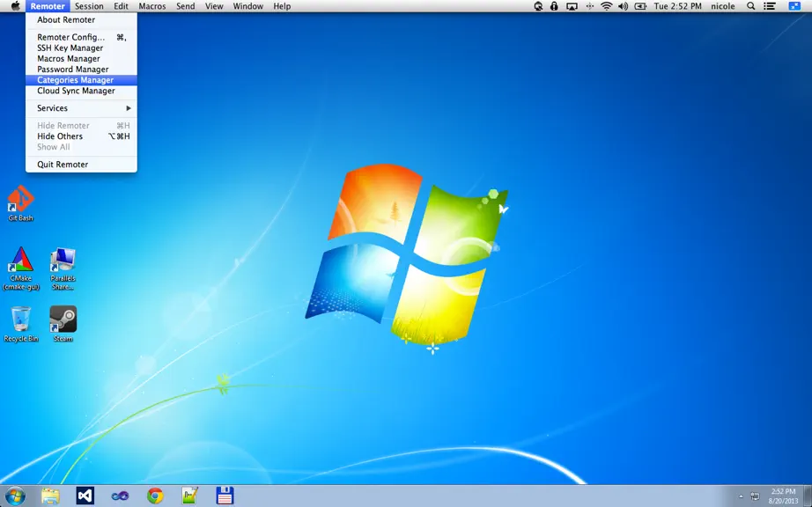Open the notepad chart taskbar icon
Image resolution: width=812 pixels, height=507 pixels.
click(x=190, y=496)
